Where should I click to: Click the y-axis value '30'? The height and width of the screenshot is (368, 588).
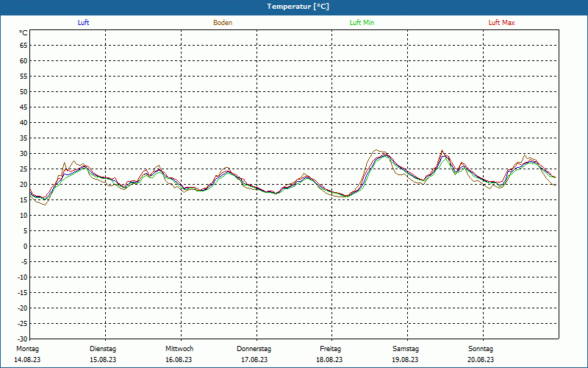[24, 154]
